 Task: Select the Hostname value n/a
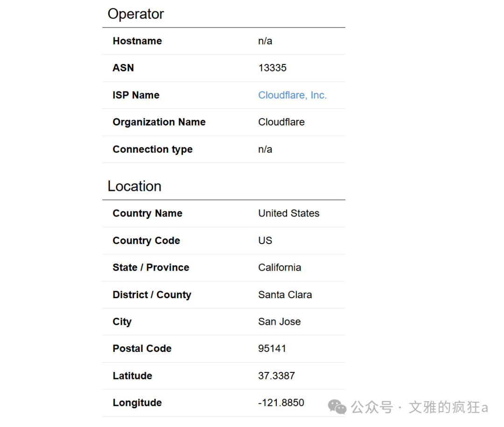coord(265,41)
